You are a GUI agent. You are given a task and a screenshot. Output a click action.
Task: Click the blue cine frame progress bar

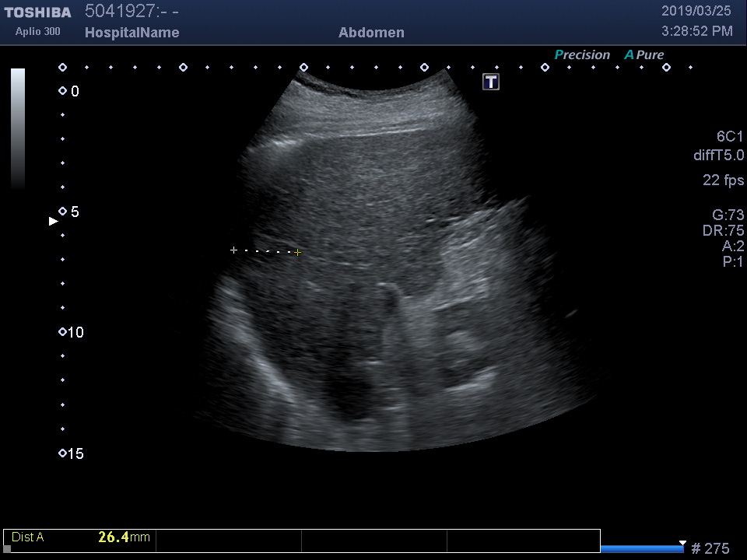(642, 549)
